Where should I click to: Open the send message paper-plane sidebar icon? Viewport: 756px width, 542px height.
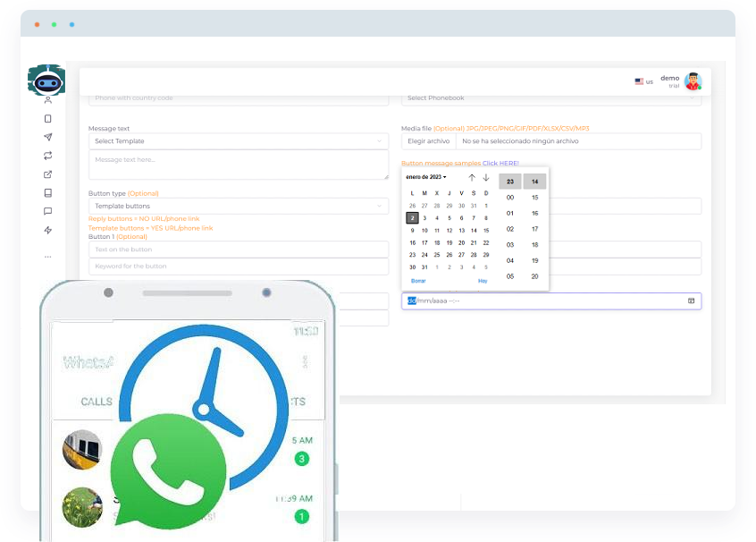coord(47,137)
